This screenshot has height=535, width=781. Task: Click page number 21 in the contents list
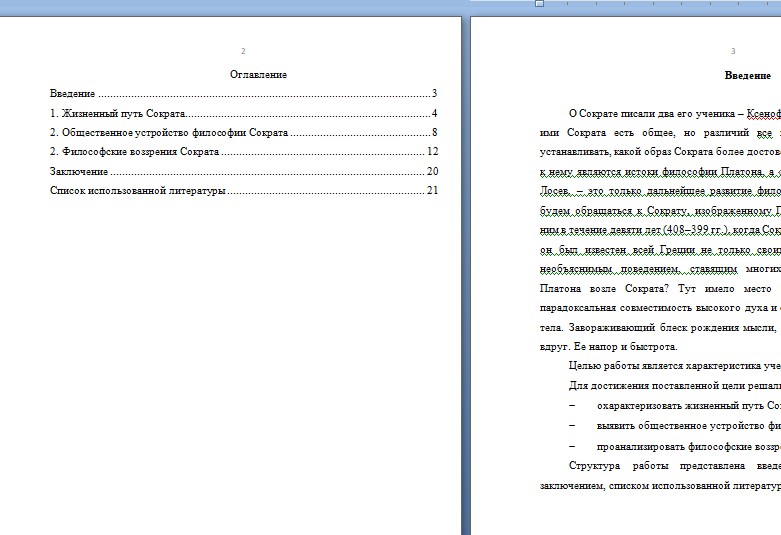(432, 190)
